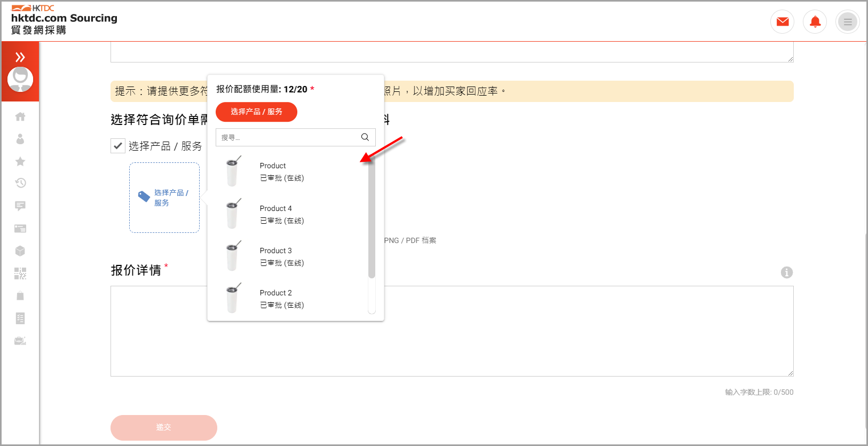Screen dimensions: 868x446
Task: Open the product cube sidebar icon
Action: [20, 251]
